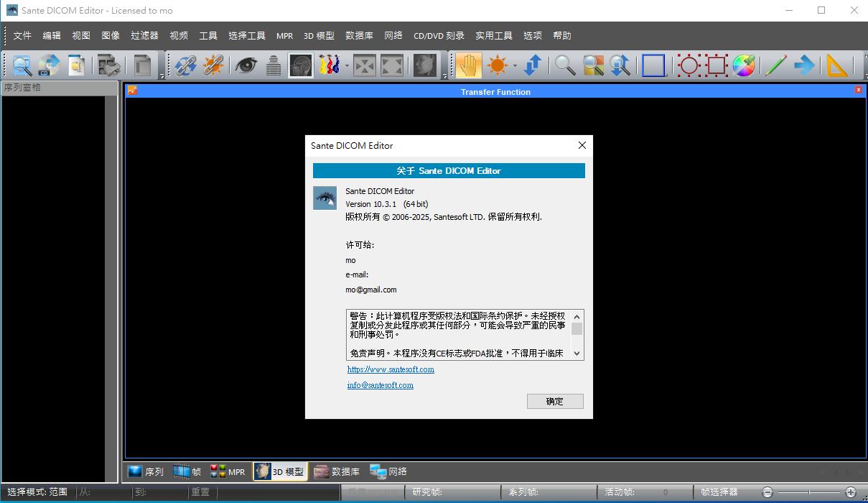Click 确定 button in About dialog
Image resolution: width=868 pixels, height=503 pixels.
point(555,402)
